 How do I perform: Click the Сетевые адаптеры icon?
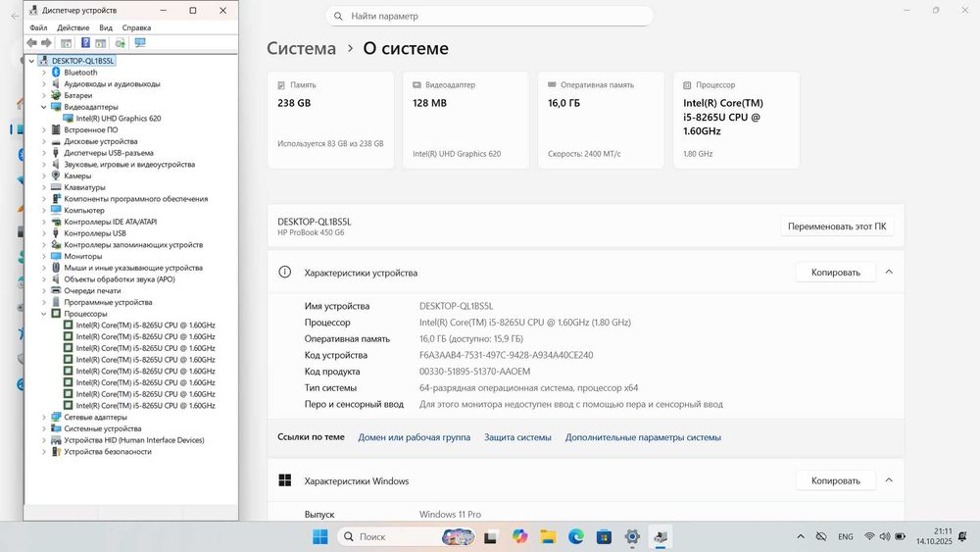click(56, 417)
